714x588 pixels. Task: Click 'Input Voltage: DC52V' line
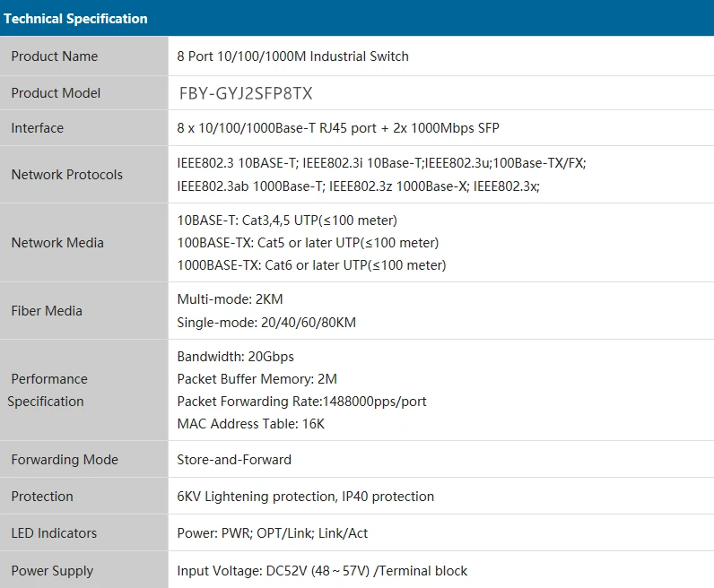click(x=322, y=571)
